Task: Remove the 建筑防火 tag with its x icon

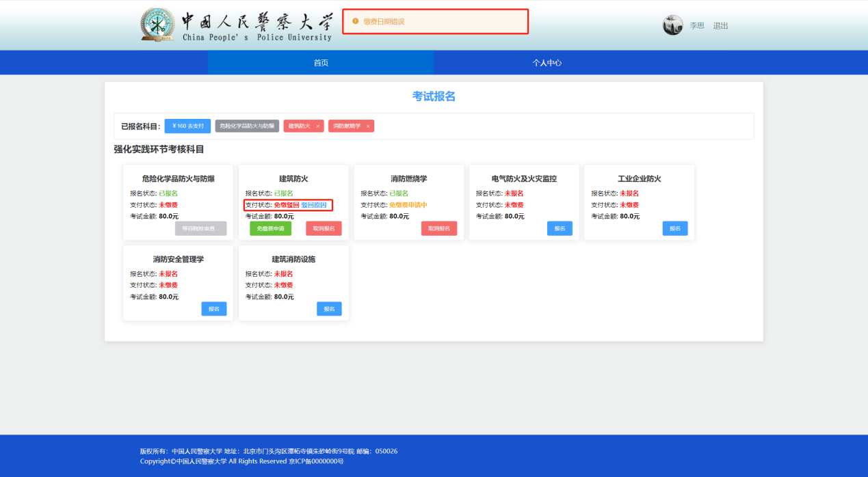Action: click(317, 126)
